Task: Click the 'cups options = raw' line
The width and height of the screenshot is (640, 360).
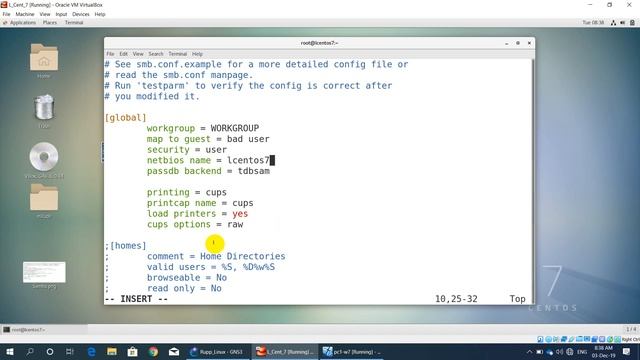Action: tap(195, 224)
